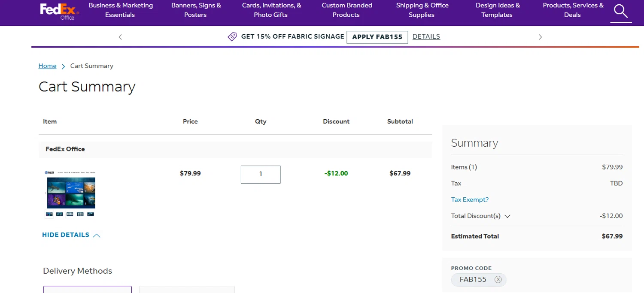
Task: Go to Home breadcrumb link
Action: [x=47, y=66]
